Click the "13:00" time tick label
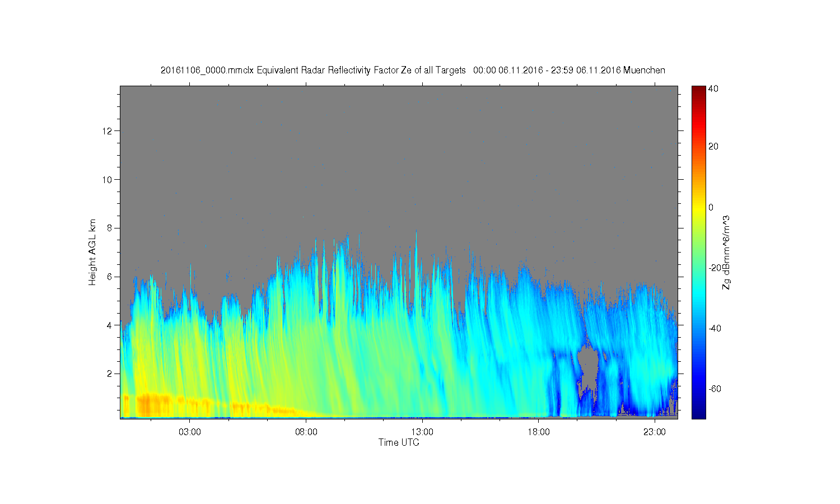This screenshot has width=840, height=504. click(422, 432)
